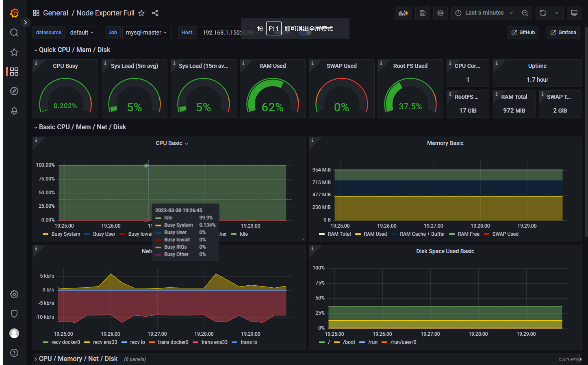The width and height of the screenshot is (588, 365).
Task: Open the Starred dashboards icon
Action: click(x=14, y=52)
